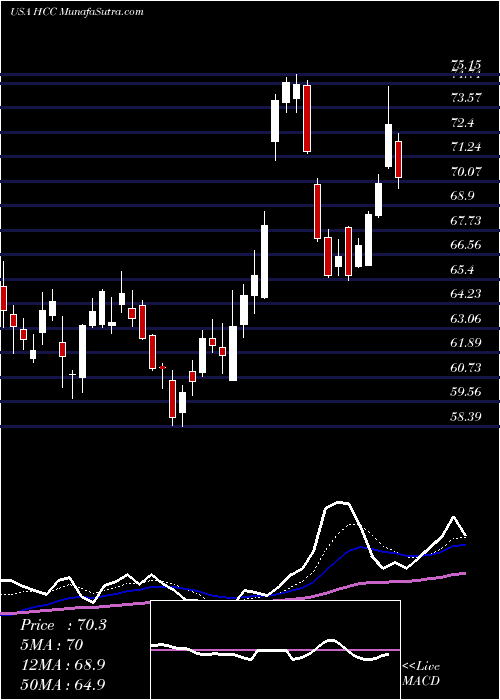Click the 59.56 price axis label
Viewport: 500px width, 700px height.
point(467,392)
